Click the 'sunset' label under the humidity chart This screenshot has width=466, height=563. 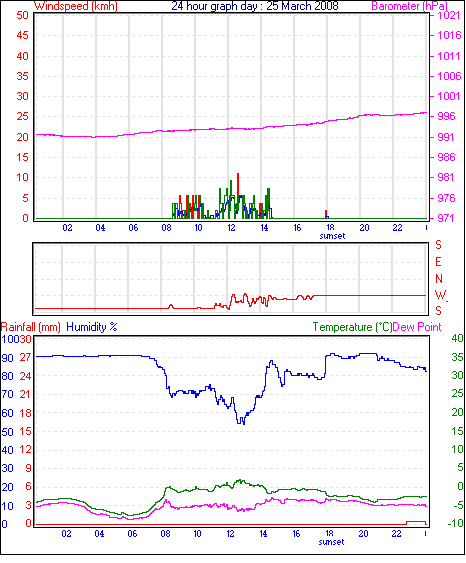[x=331, y=542]
